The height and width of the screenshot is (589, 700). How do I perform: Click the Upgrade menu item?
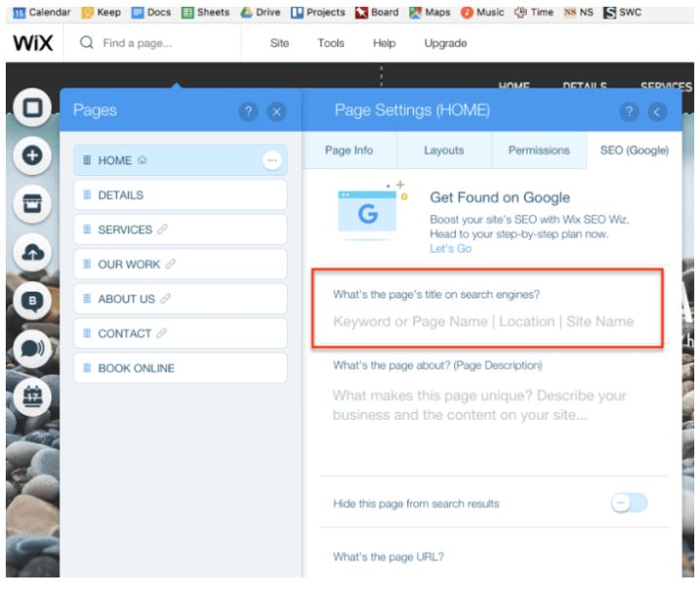click(445, 44)
